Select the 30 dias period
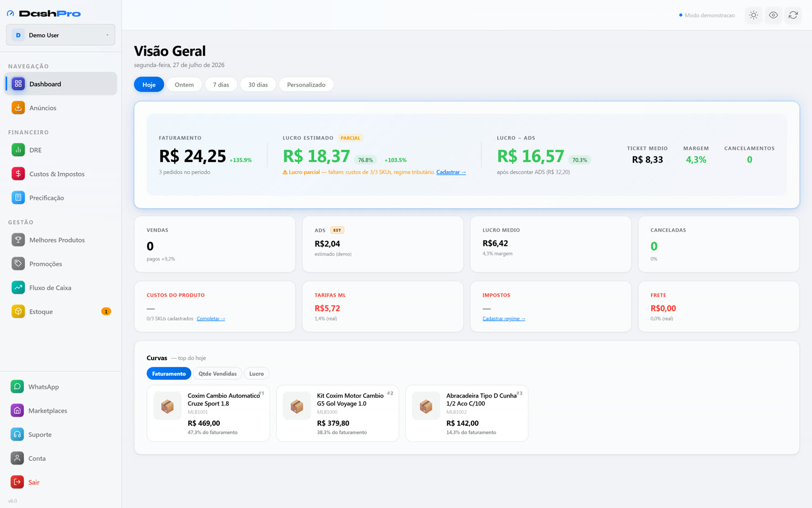Viewport: 812px width, 508px height. (258, 84)
